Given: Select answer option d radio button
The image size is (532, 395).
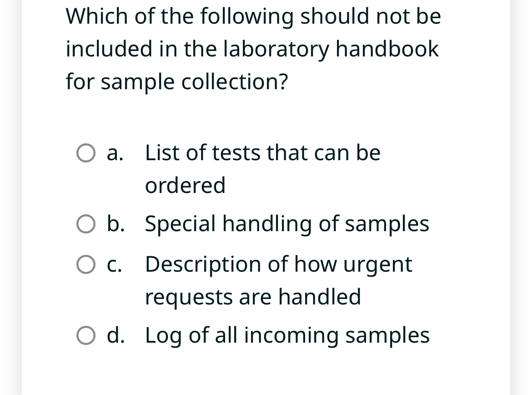Looking at the screenshot, I should click(x=86, y=335).
